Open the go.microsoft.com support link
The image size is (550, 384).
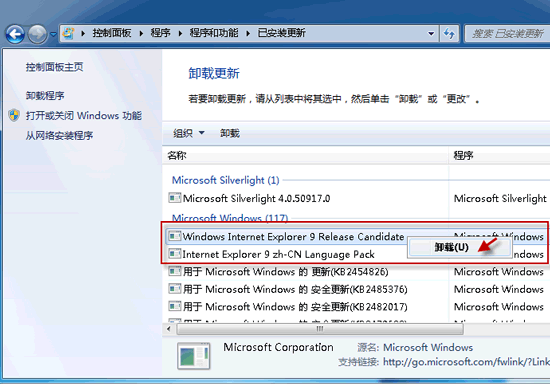(x=466, y=362)
